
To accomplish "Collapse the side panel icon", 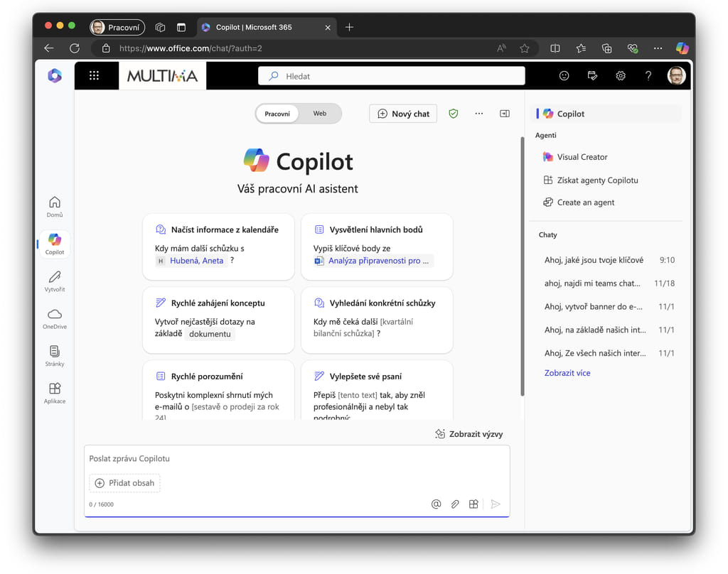I will point(505,113).
